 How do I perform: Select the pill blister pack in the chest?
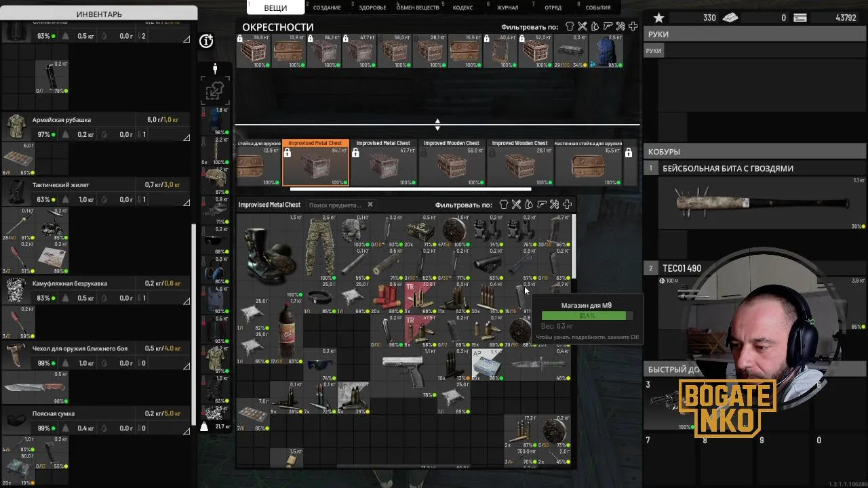[252, 413]
